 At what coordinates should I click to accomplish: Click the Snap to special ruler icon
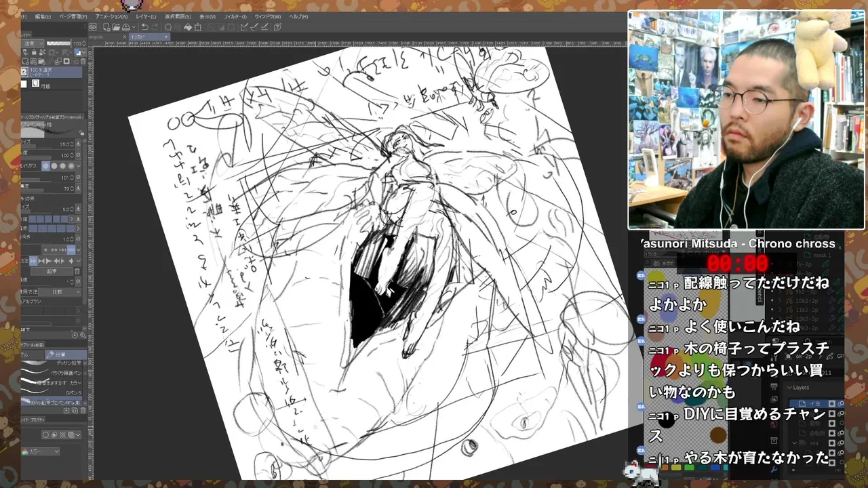coord(254,27)
